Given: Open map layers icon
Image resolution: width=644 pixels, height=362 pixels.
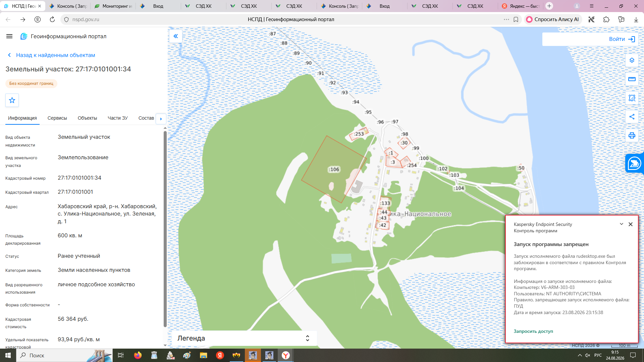Looking at the screenshot, I should [632, 60].
